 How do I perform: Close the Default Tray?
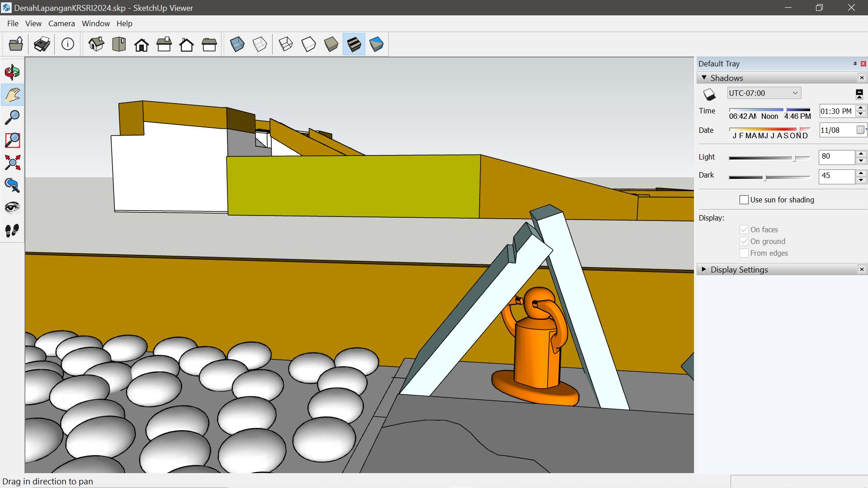click(x=863, y=64)
